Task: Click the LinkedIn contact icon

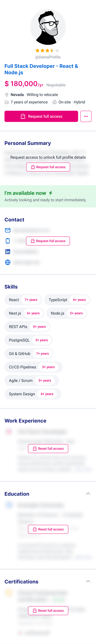Action: (8, 252)
